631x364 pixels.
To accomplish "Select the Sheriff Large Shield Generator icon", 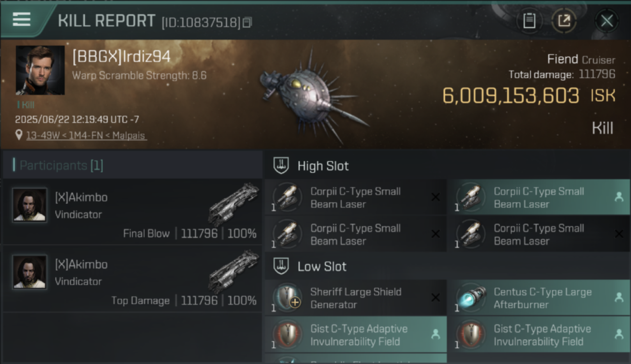I will coord(287,298).
